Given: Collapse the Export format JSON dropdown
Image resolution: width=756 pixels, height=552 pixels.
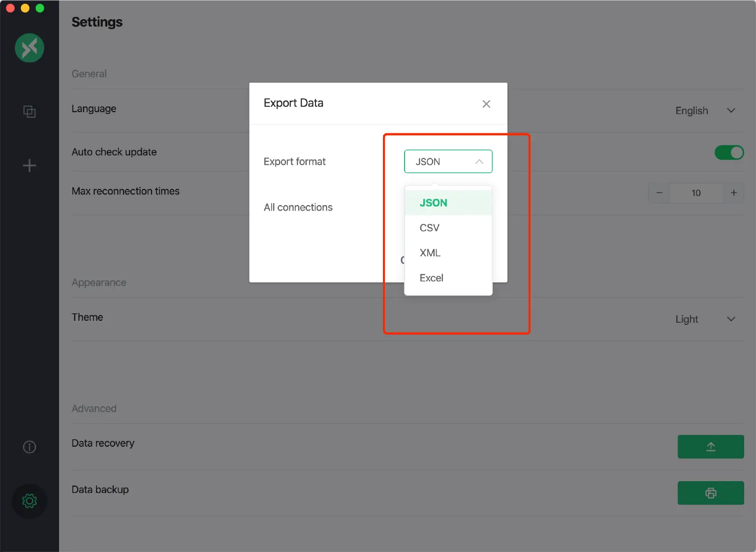Looking at the screenshot, I should point(448,161).
